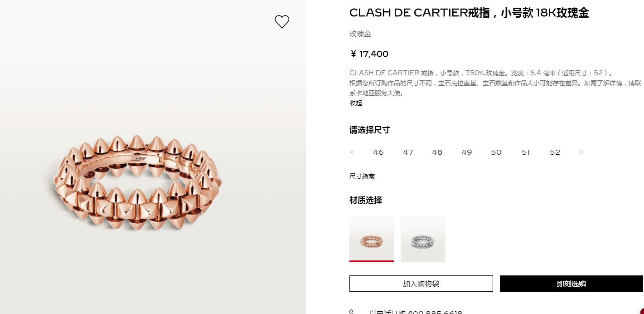Pick ring size 52
644x314 pixels.
click(555, 152)
